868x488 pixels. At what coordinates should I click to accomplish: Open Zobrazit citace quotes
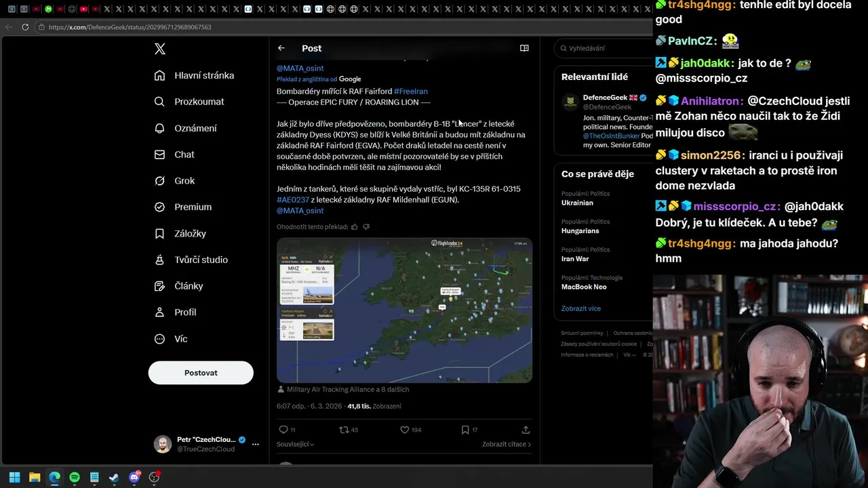(507, 445)
